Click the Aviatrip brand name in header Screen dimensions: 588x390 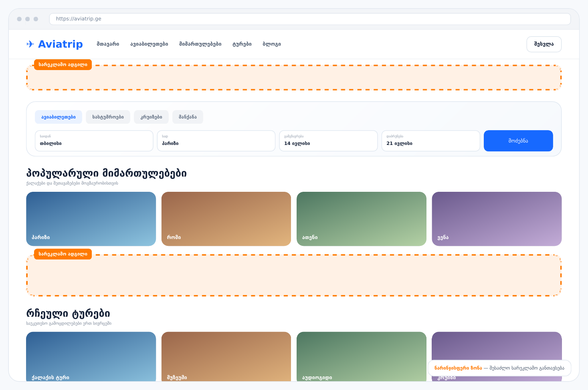(x=61, y=44)
